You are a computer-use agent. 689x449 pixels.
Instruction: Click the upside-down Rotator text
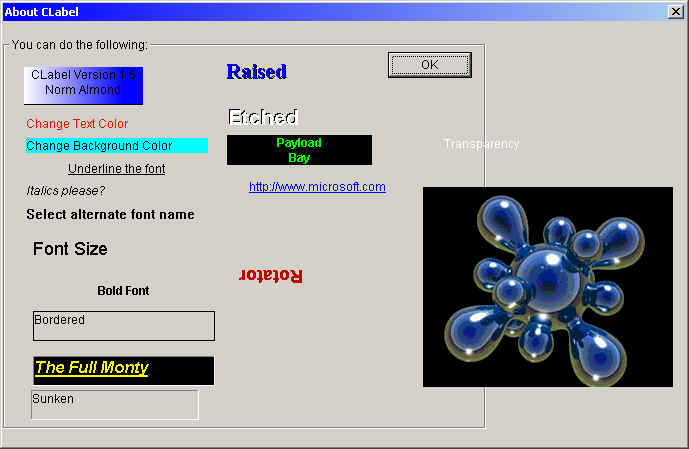(271, 275)
